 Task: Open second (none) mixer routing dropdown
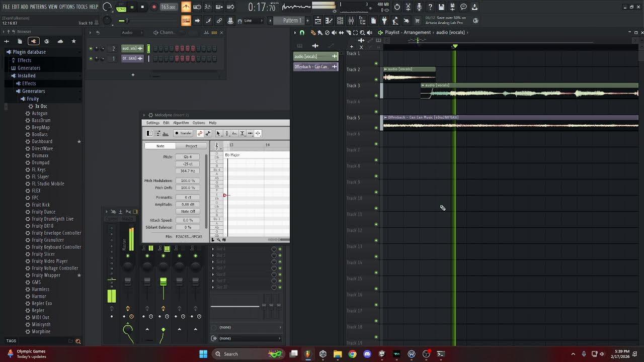tap(247, 338)
